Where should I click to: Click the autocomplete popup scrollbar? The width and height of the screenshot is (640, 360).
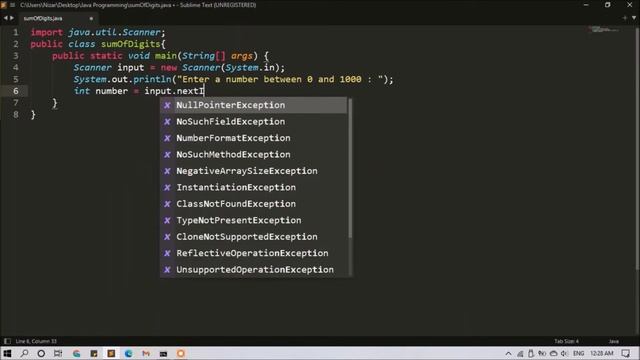[x=350, y=168]
